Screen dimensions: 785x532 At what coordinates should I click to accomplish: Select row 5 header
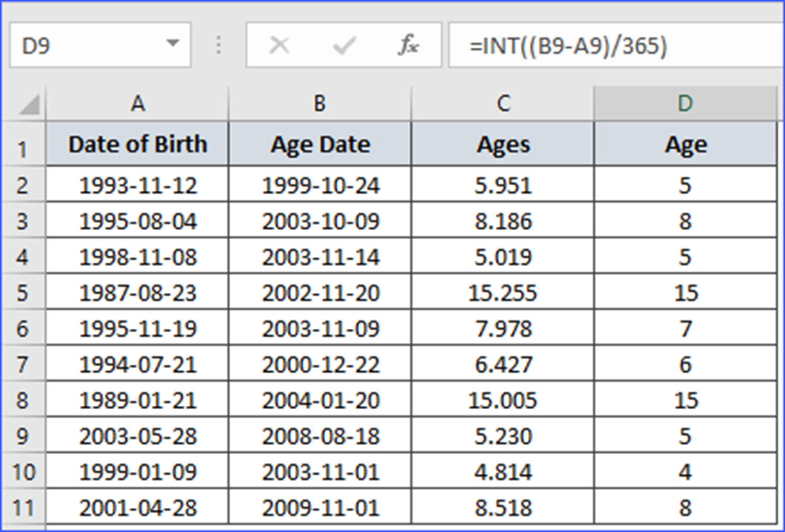click(x=23, y=293)
